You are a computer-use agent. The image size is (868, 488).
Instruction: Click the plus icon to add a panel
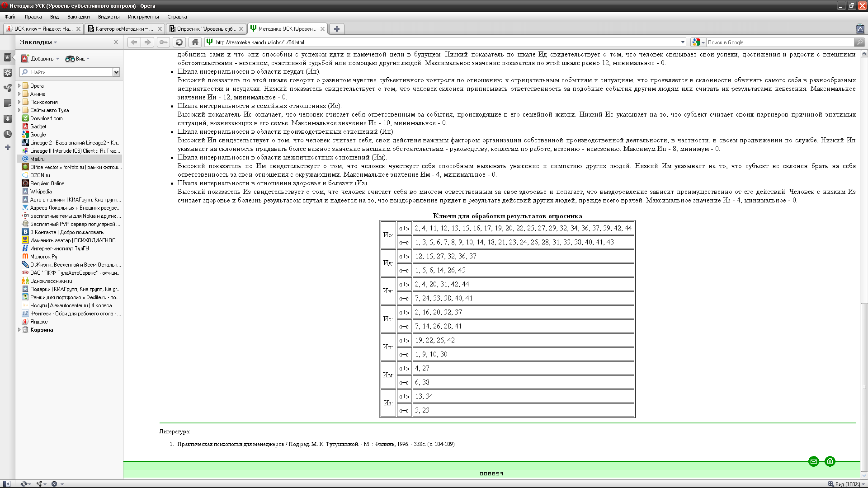point(7,147)
